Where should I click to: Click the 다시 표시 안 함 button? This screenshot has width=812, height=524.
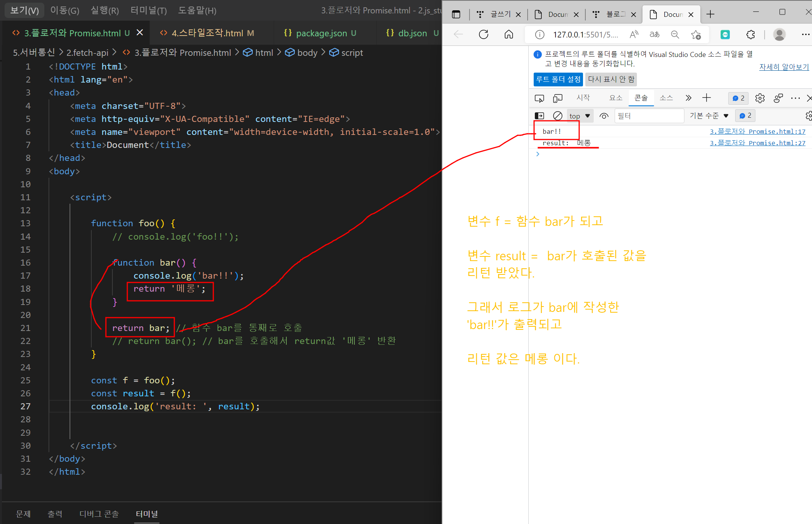pyautogui.click(x=611, y=79)
